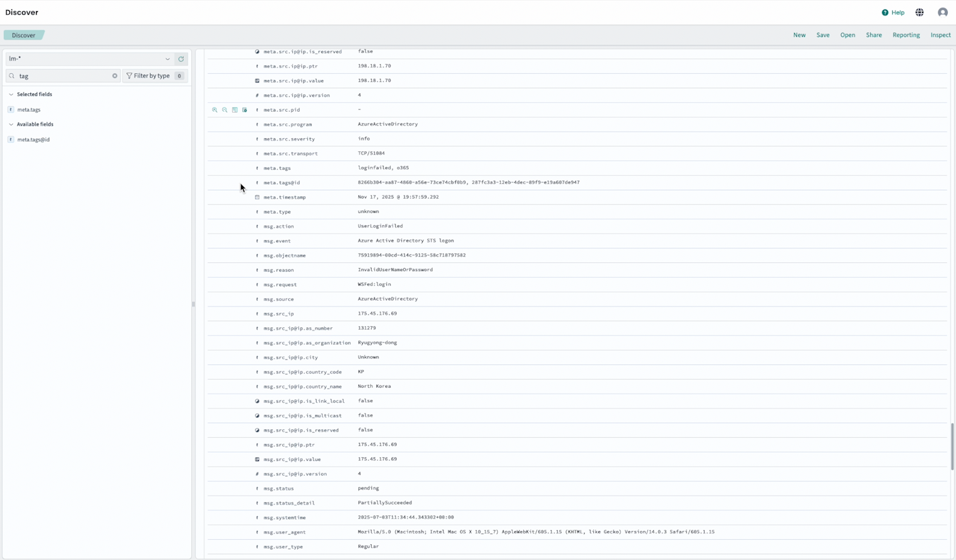Open the lm-* index pattern dropdown

coord(89,59)
